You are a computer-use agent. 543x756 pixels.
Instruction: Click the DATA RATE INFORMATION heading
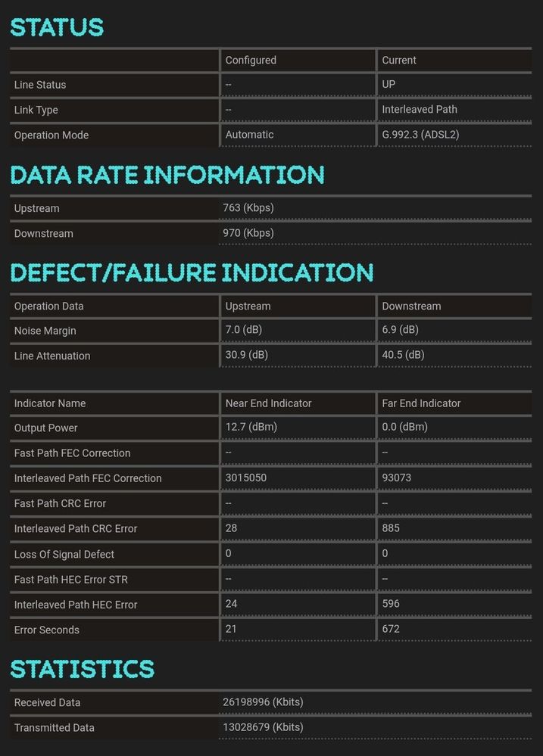coord(167,175)
